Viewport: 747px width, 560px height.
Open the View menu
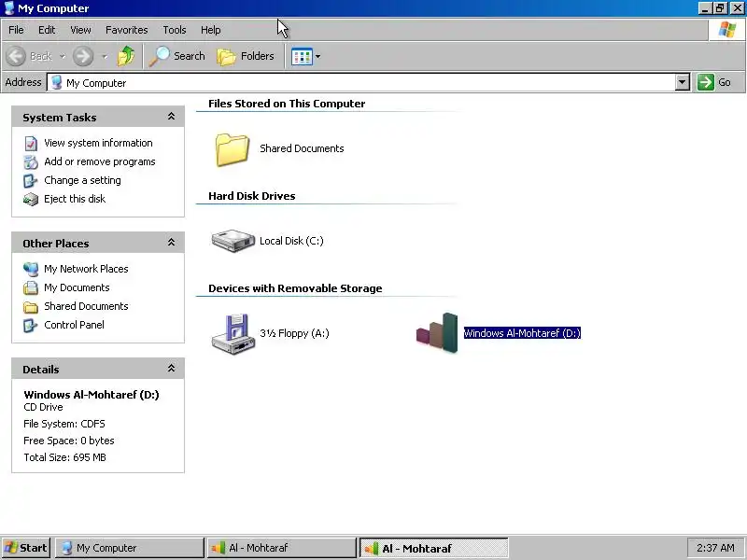click(x=80, y=30)
